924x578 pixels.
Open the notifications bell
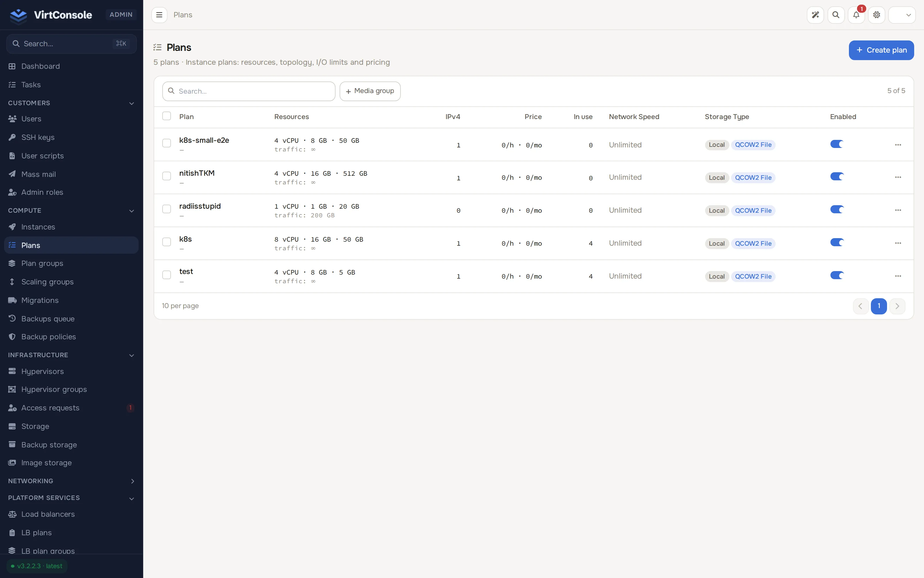(x=856, y=15)
